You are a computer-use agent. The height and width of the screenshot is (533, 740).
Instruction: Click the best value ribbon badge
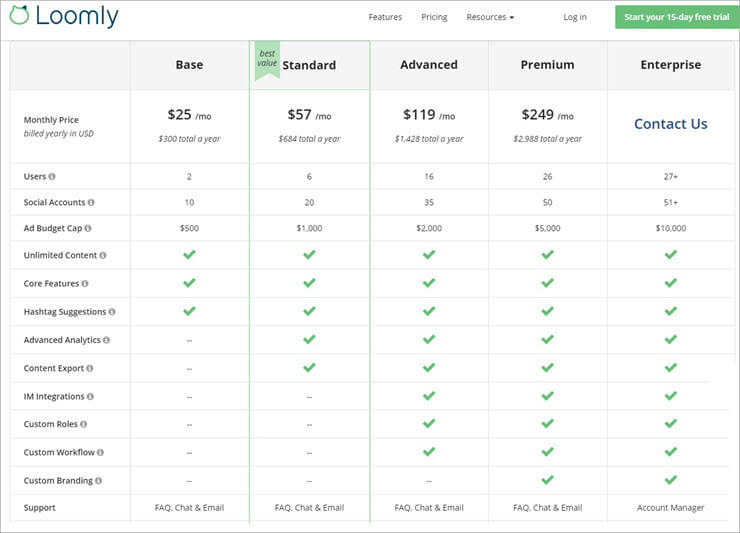coord(267,60)
